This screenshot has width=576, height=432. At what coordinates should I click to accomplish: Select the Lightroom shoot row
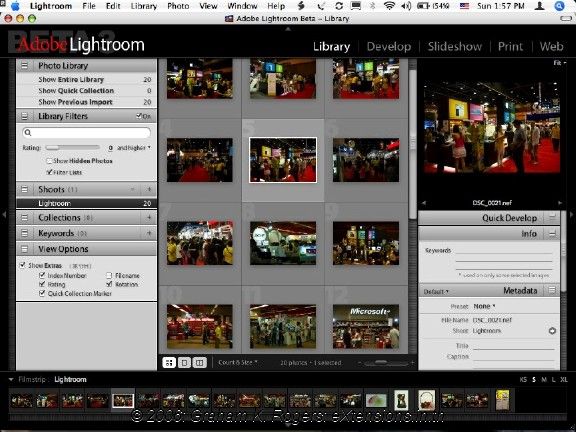(87, 203)
